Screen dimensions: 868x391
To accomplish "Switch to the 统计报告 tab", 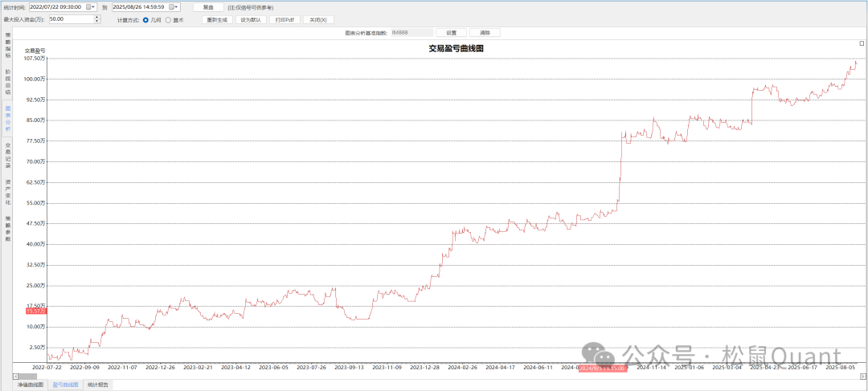I will coord(99,385).
